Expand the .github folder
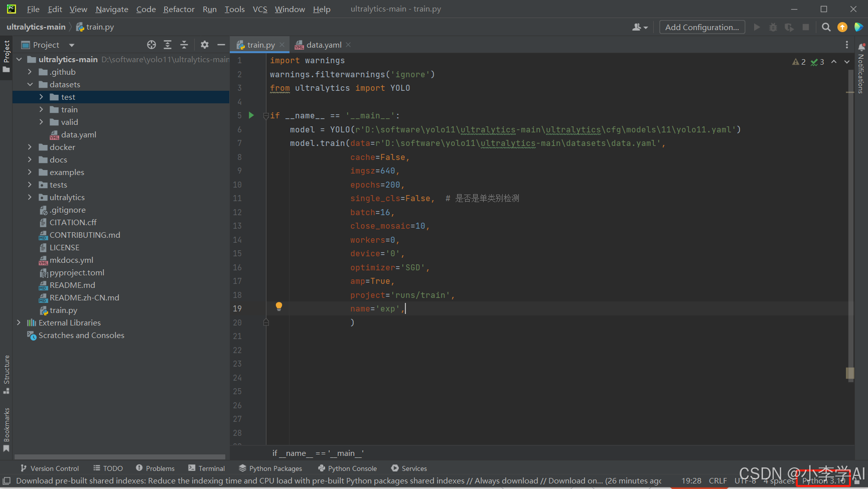 pyautogui.click(x=30, y=72)
